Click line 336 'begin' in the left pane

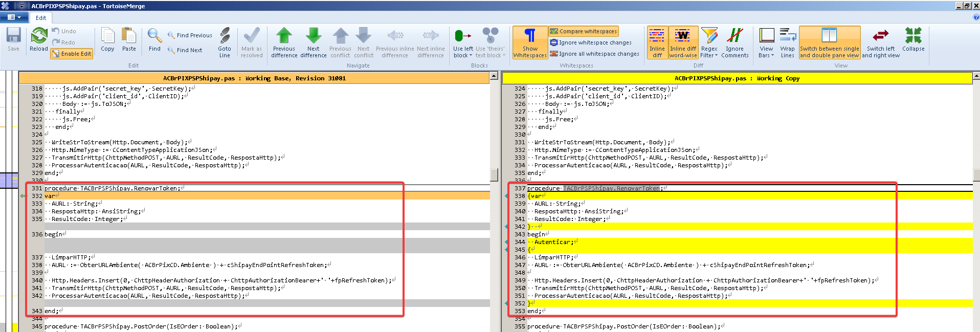click(x=266, y=234)
